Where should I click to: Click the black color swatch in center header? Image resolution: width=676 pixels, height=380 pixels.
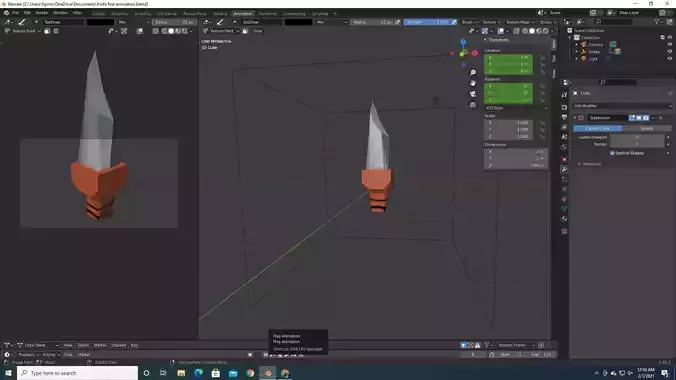point(298,22)
